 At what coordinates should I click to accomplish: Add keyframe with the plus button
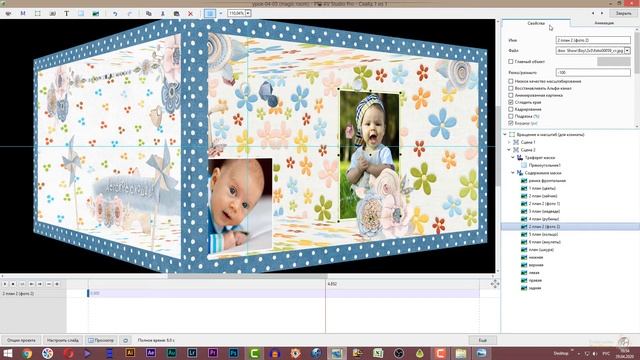click(57, 284)
